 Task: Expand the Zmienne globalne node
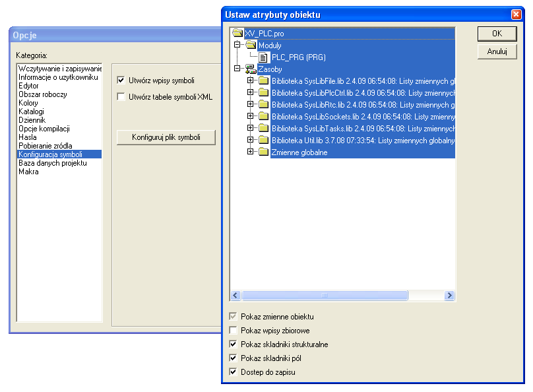(251, 152)
